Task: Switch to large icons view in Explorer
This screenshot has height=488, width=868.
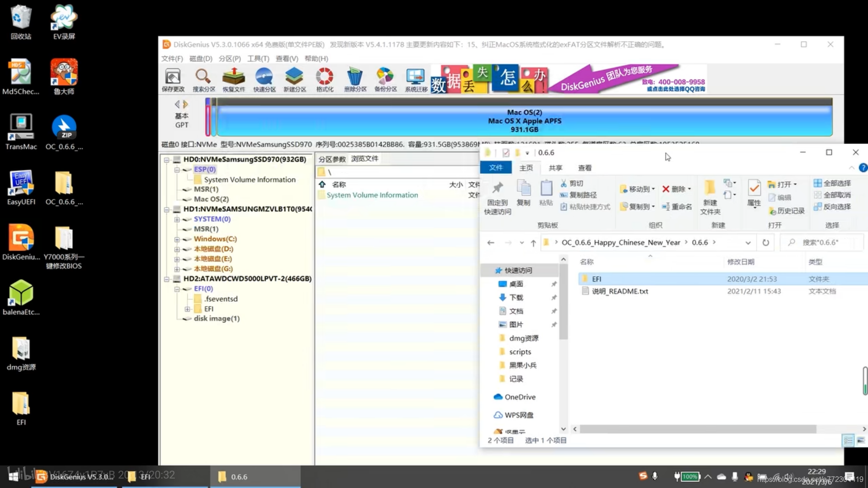Action: click(861, 440)
